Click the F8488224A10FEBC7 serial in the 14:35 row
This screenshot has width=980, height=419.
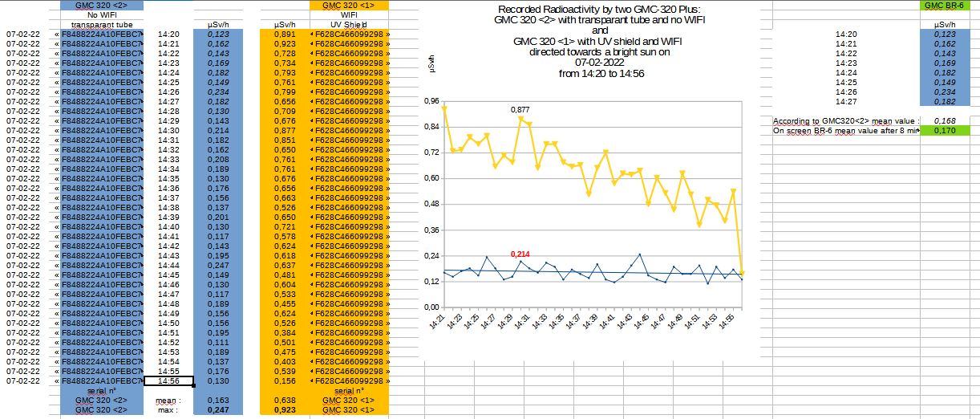pos(102,179)
